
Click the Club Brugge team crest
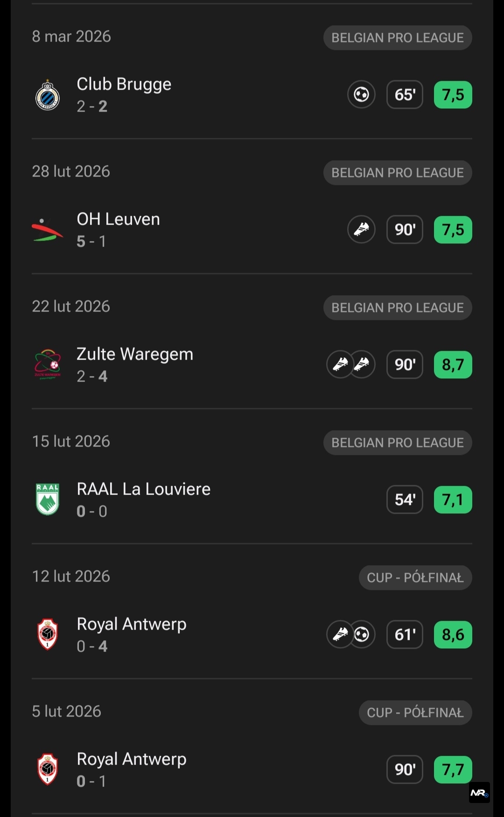(x=48, y=95)
